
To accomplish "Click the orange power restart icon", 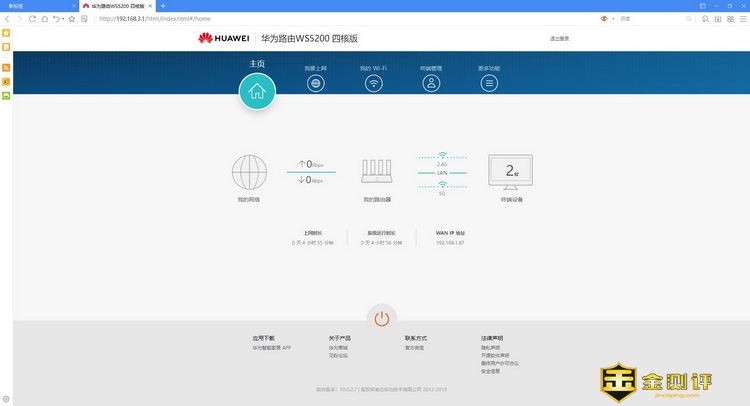I will click(381, 318).
